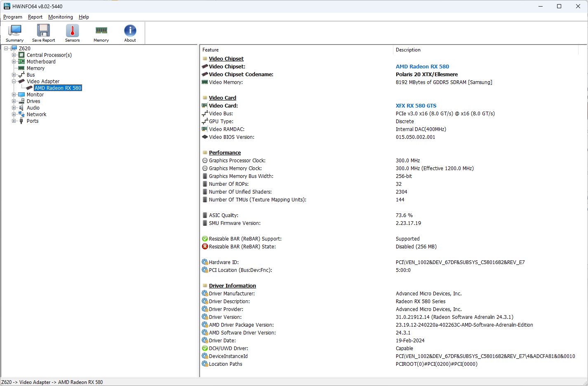The image size is (588, 386).
Task: Select the Driver Version row label
Action: pos(225,317)
